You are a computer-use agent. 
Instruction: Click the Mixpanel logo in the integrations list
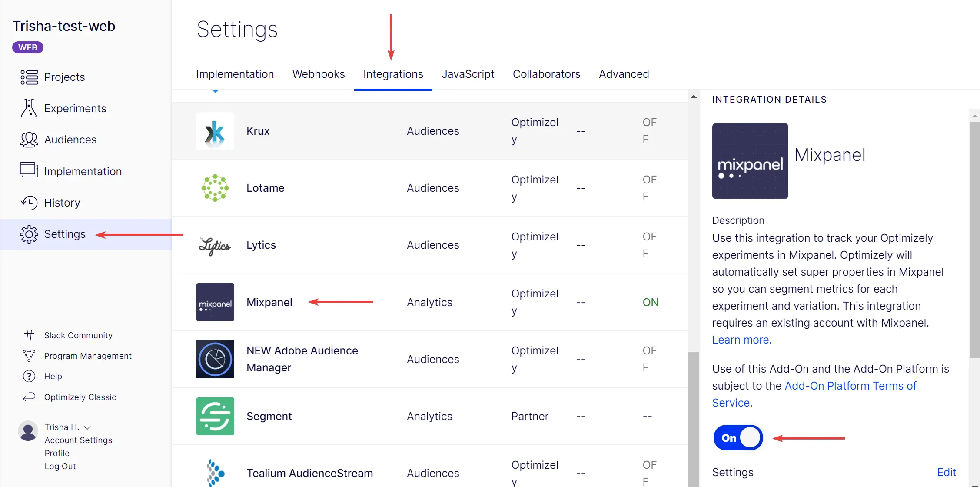(x=215, y=302)
